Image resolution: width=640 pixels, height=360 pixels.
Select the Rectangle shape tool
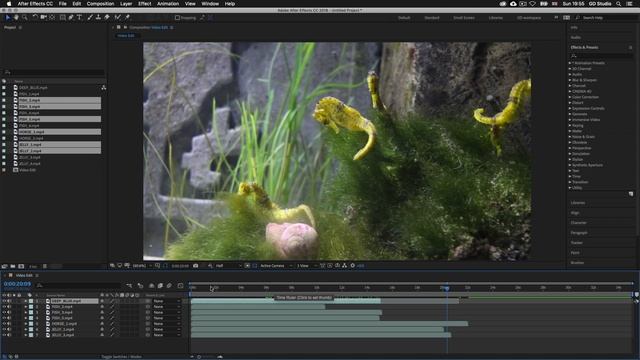[x=62, y=18]
